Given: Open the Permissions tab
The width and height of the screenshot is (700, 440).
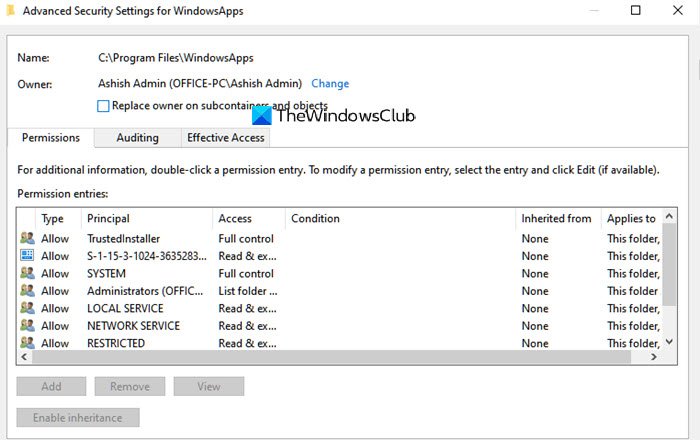Looking at the screenshot, I should point(51,138).
